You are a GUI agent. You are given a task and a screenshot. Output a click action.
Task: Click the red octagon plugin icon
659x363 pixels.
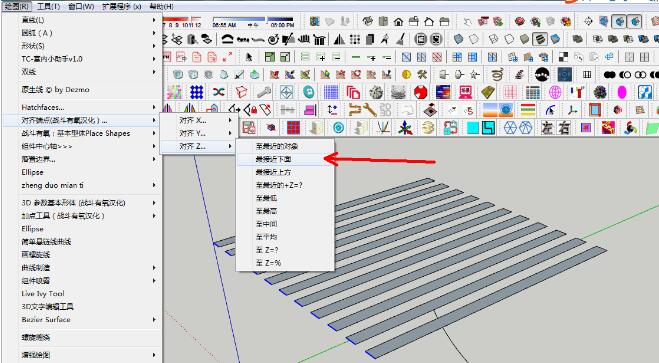(x=420, y=92)
